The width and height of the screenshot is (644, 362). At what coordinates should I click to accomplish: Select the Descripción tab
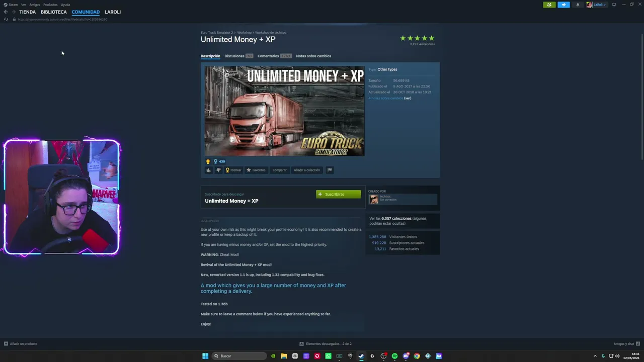(x=210, y=56)
